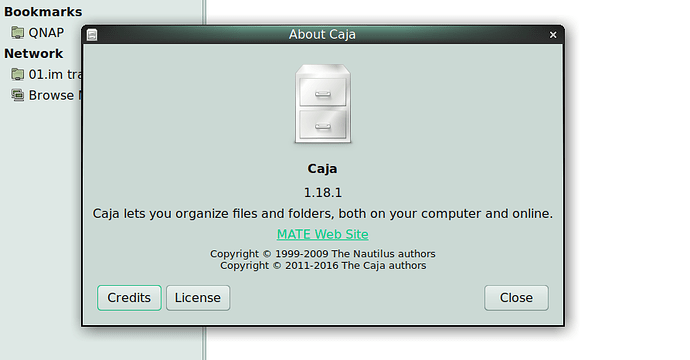The width and height of the screenshot is (690, 360).
Task: Close About Caja with the titlebar X
Action: [x=553, y=35]
